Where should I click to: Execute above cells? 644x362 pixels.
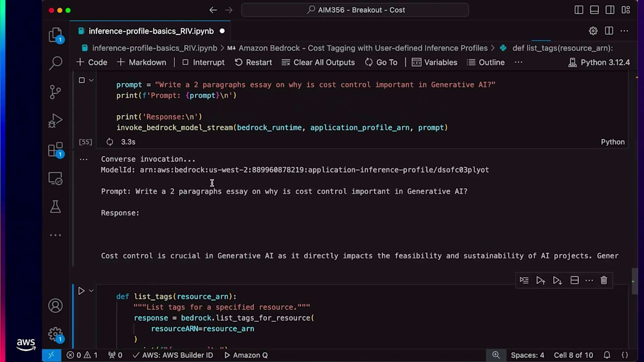(x=541, y=280)
